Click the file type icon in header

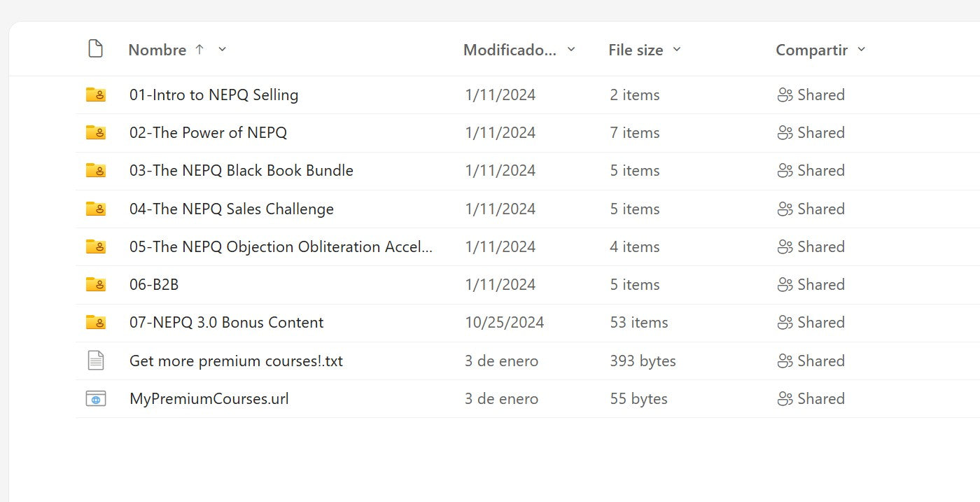tap(95, 49)
